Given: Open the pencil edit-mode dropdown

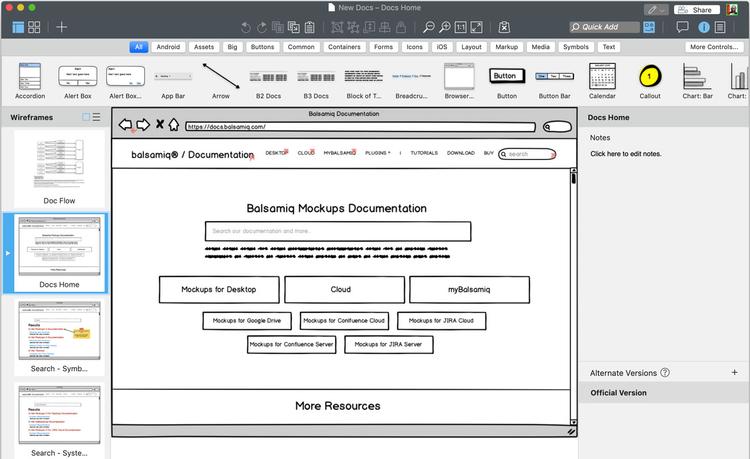Looking at the screenshot, I should [656, 10].
